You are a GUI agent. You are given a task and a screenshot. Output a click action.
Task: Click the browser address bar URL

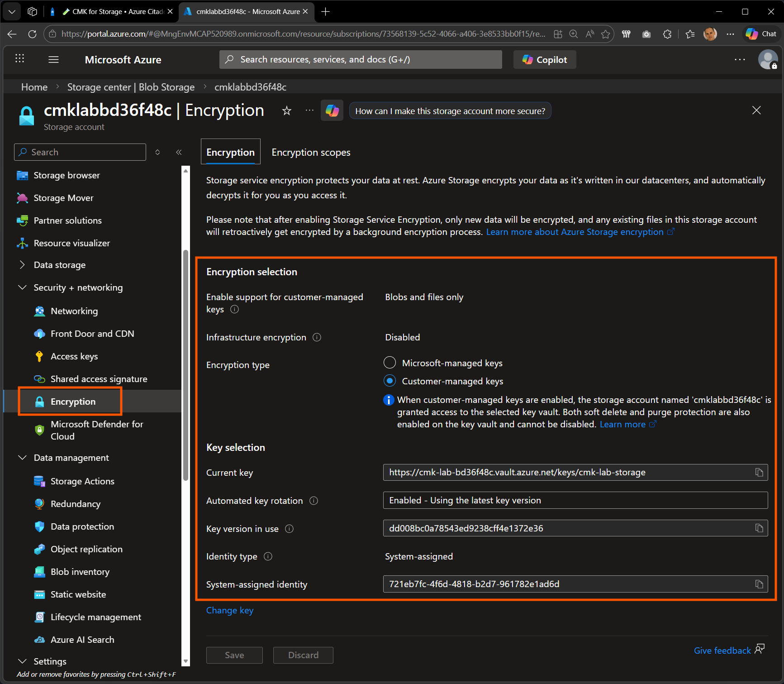tap(303, 34)
